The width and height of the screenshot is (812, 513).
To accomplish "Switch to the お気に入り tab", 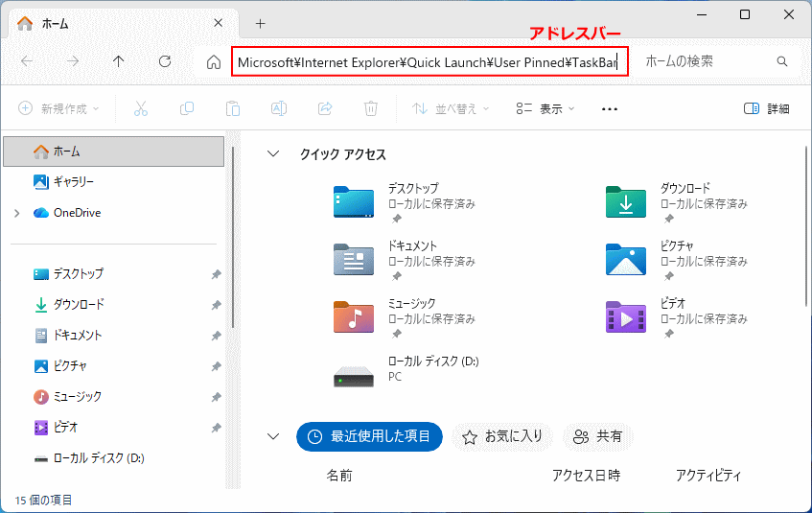I will click(x=502, y=437).
